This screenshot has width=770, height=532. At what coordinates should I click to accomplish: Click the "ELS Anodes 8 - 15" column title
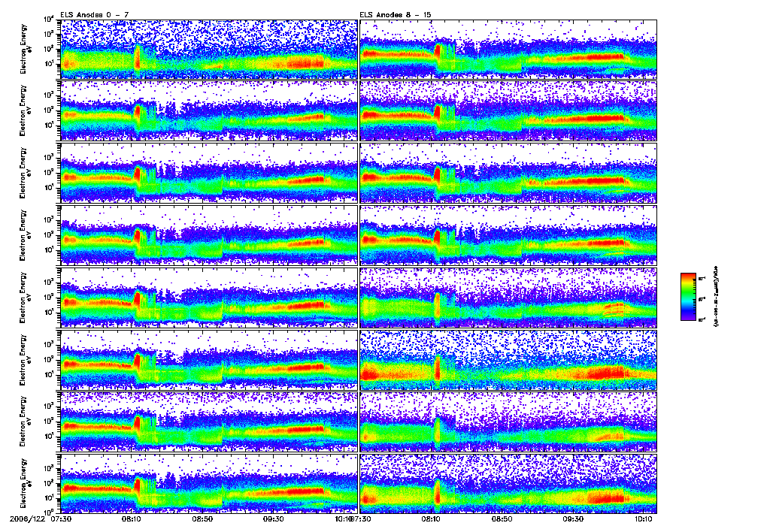(x=396, y=15)
